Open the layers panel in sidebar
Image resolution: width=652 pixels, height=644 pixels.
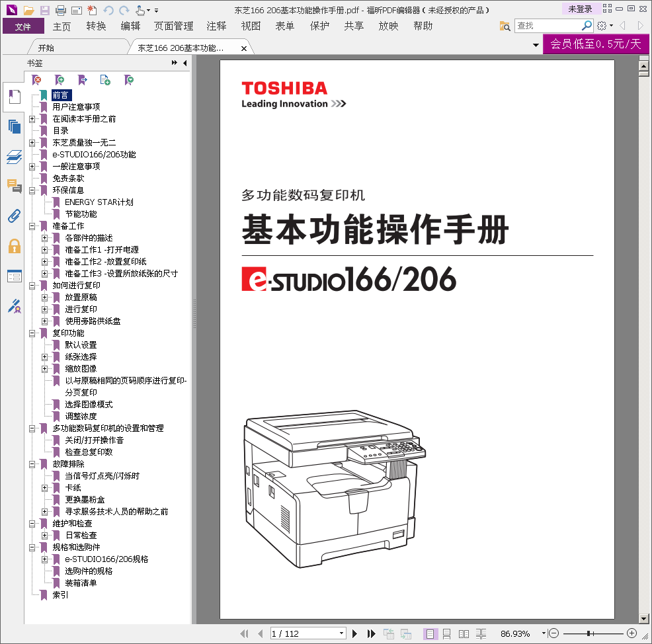coord(15,157)
